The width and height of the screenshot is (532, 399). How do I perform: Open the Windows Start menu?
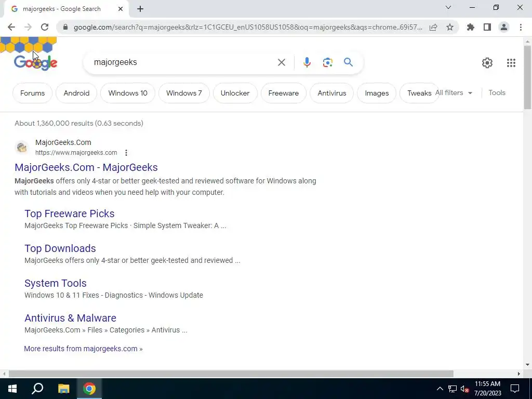[x=12, y=389]
